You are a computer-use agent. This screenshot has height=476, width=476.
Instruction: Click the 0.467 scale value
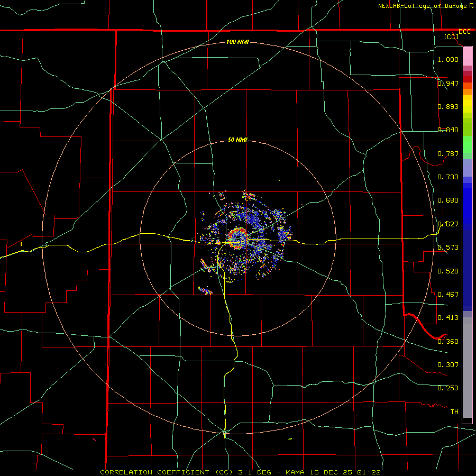[x=448, y=294]
